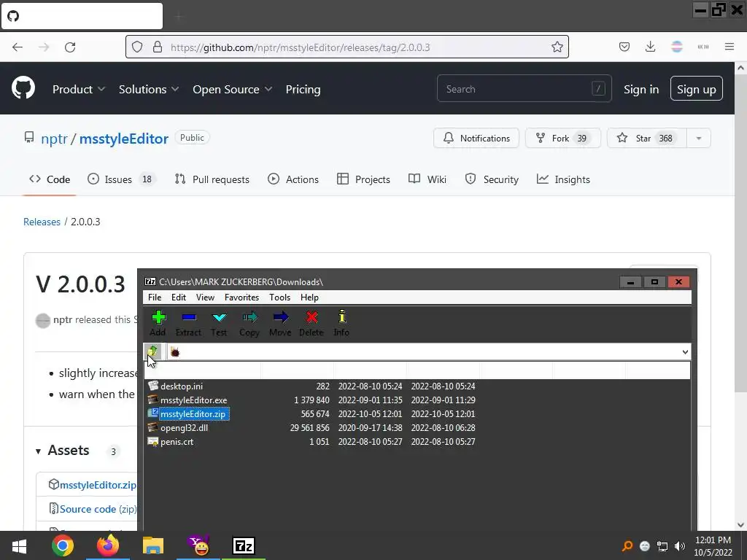Switch to the Security tab

(492, 179)
